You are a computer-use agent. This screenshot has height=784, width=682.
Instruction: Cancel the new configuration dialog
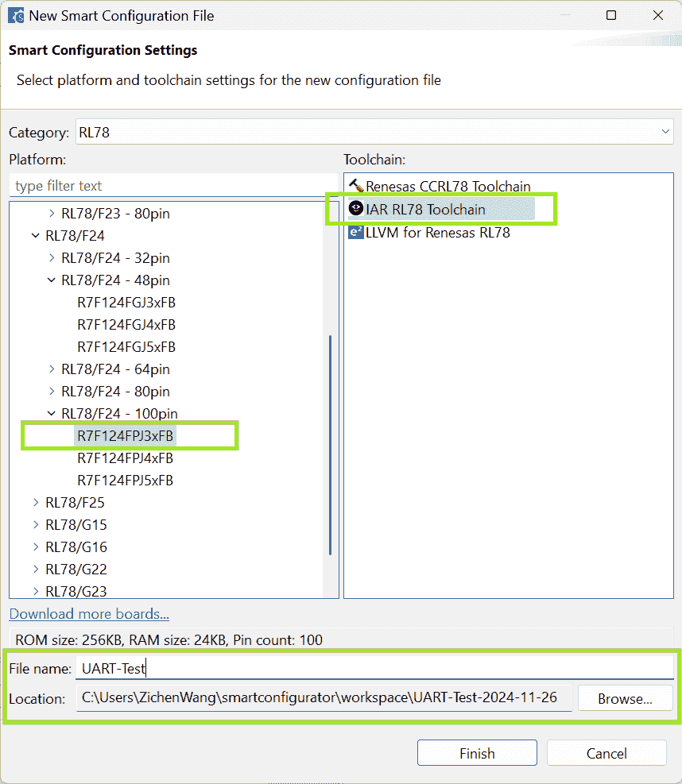tap(606, 753)
